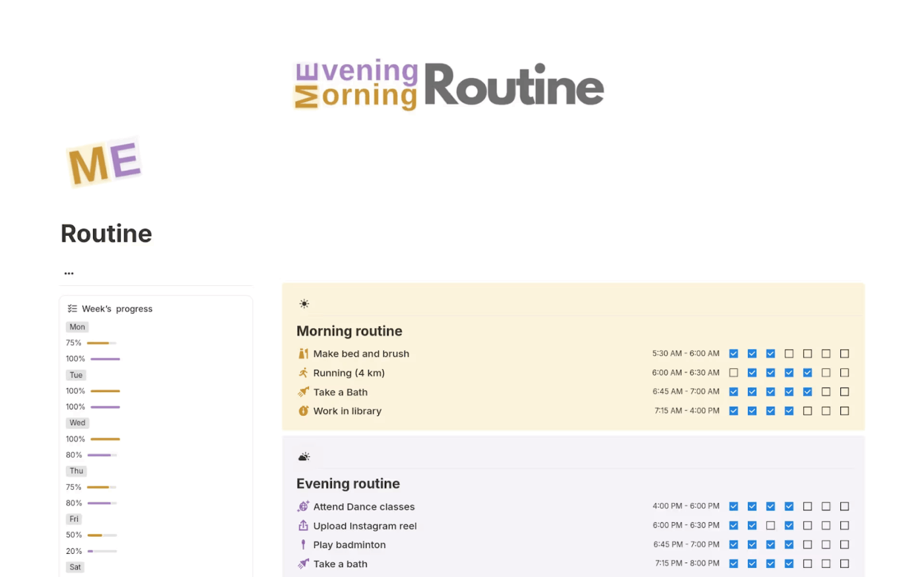
Task: Click the sun icon above Morning routine
Action: point(304,303)
